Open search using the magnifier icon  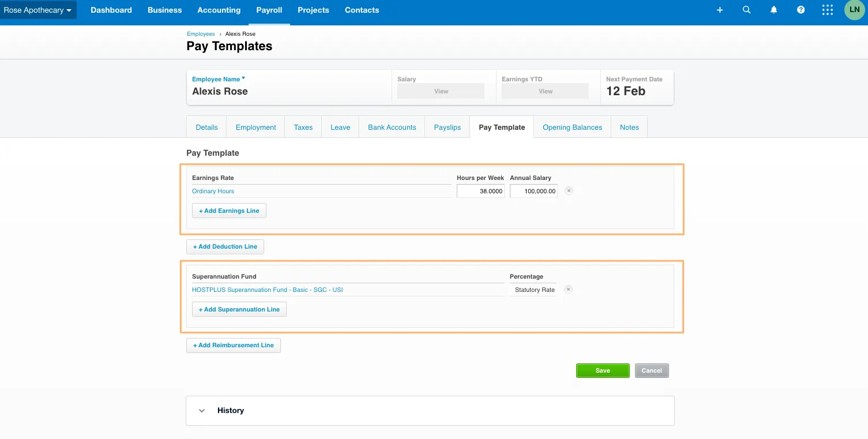(747, 10)
